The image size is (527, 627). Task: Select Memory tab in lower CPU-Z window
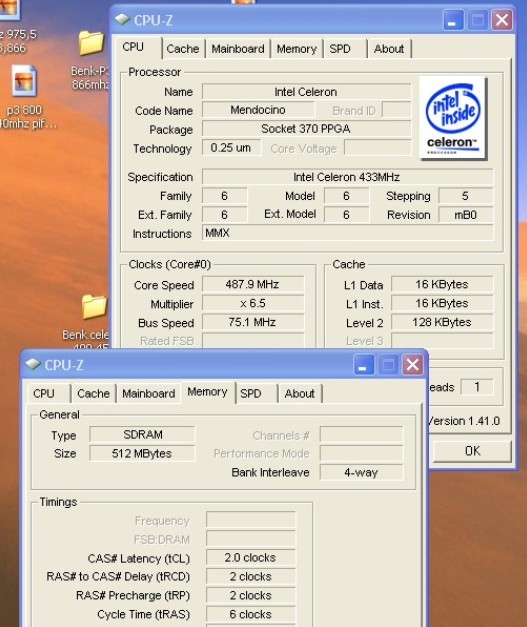coord(207,392)
